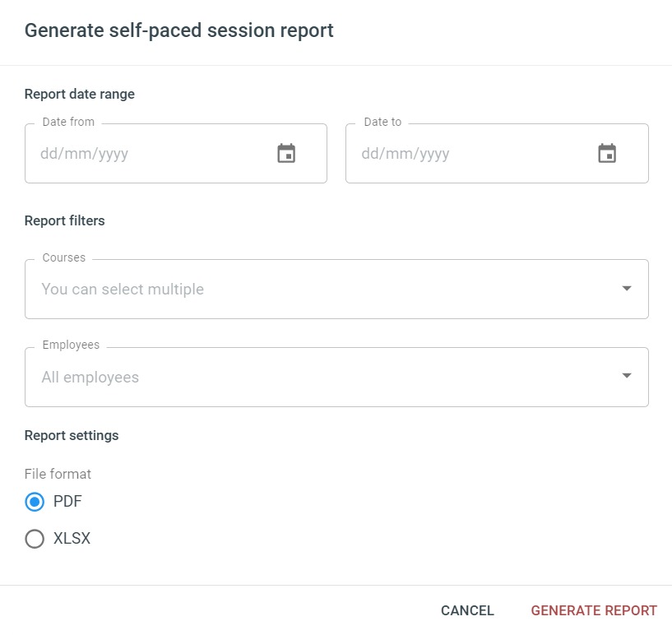This screenshot has height=635, width=672.
Task: Select the XLSX file format radio button
Action: (x=35, y=539)
